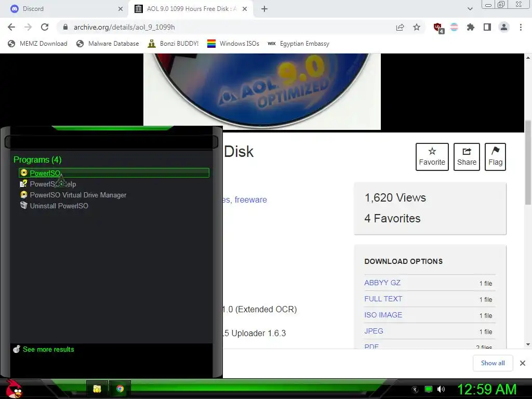Click Show all in the downloads bar
This screenshot has height=399, width=532.
(x=493, y=363)
